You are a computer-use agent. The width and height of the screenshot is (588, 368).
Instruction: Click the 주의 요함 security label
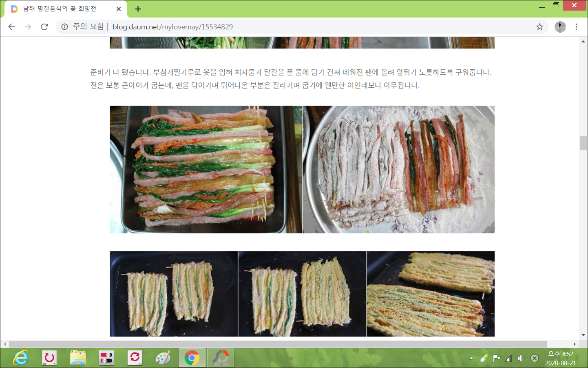88,27
